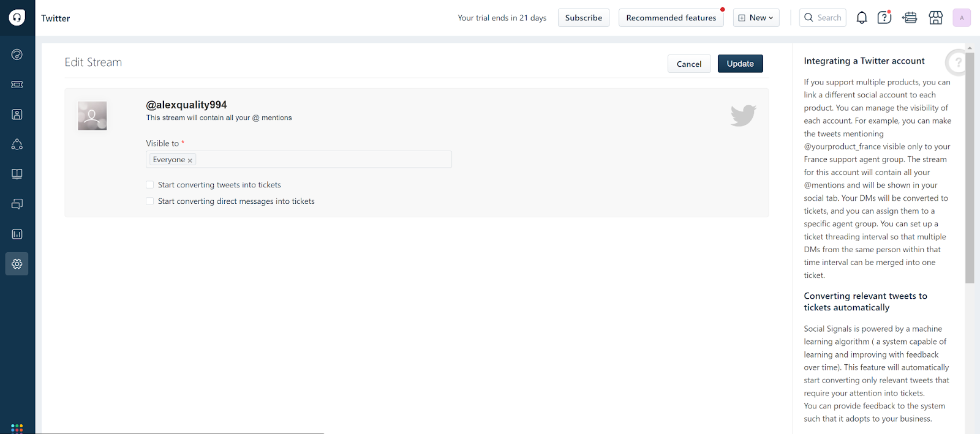Enable converting direct messages into tickets
Screen dimensions: 980x434
pos(150,201)
